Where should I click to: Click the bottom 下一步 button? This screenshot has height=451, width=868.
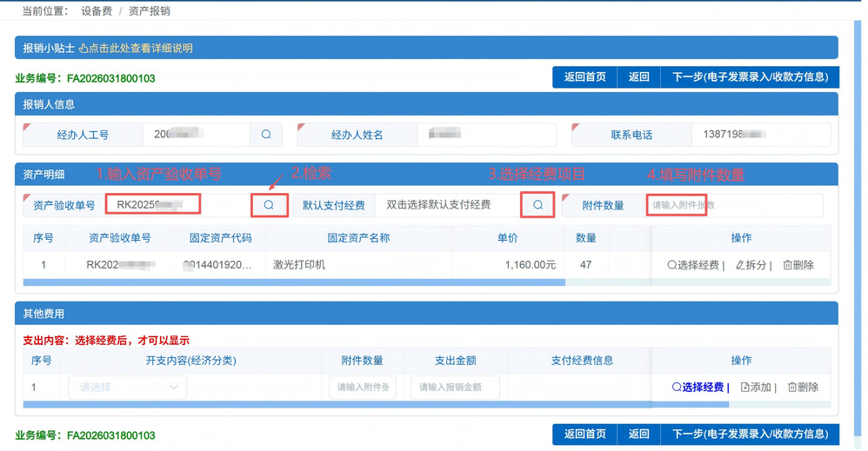tap(750, 434)
